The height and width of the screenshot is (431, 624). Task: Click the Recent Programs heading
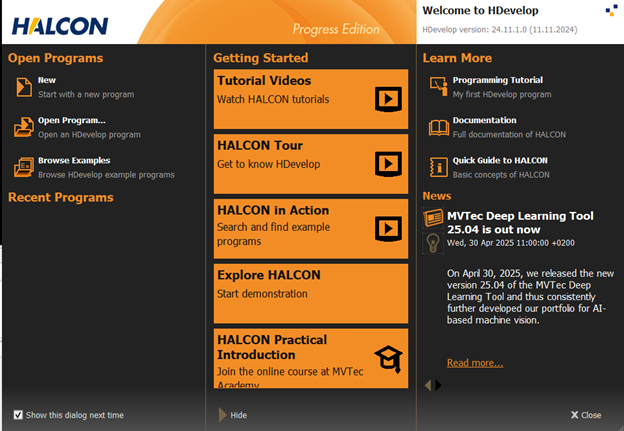pyautogui.click(x=61, y=197)
